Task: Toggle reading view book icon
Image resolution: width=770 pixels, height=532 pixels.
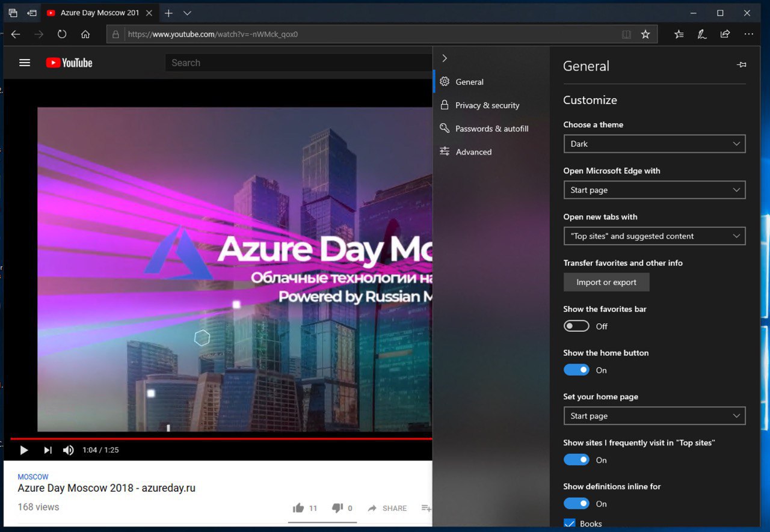Action: click(x=626, y=34)
